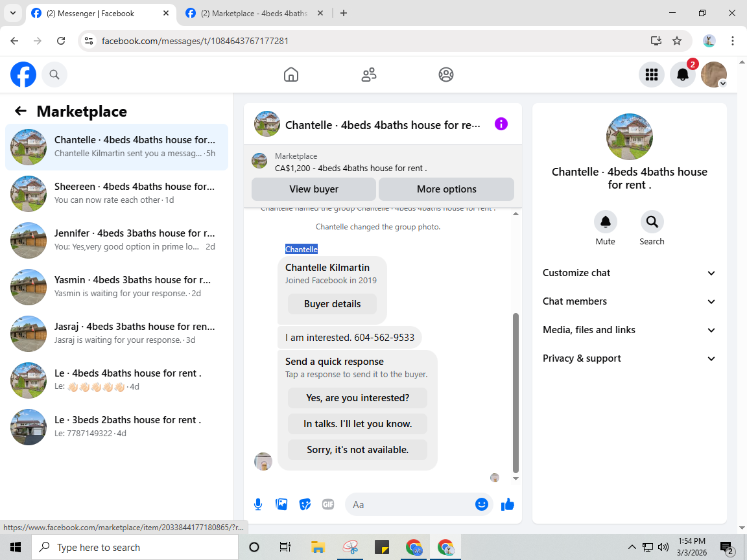Screen dimensions: 747x560
Task: Choose a GIF
Action: click(x=327, y=504)
